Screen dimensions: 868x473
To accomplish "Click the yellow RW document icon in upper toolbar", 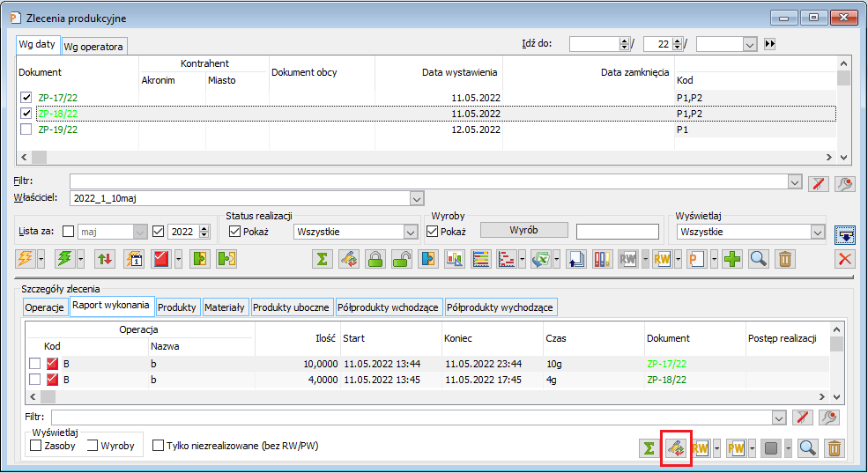I will pos(662,259).
